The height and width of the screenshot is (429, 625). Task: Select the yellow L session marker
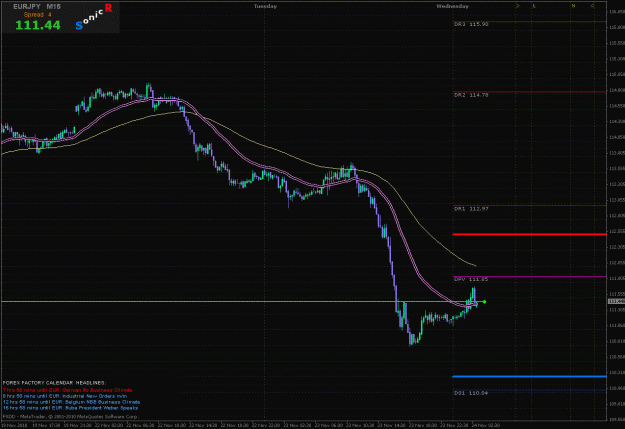pos(534,6)
